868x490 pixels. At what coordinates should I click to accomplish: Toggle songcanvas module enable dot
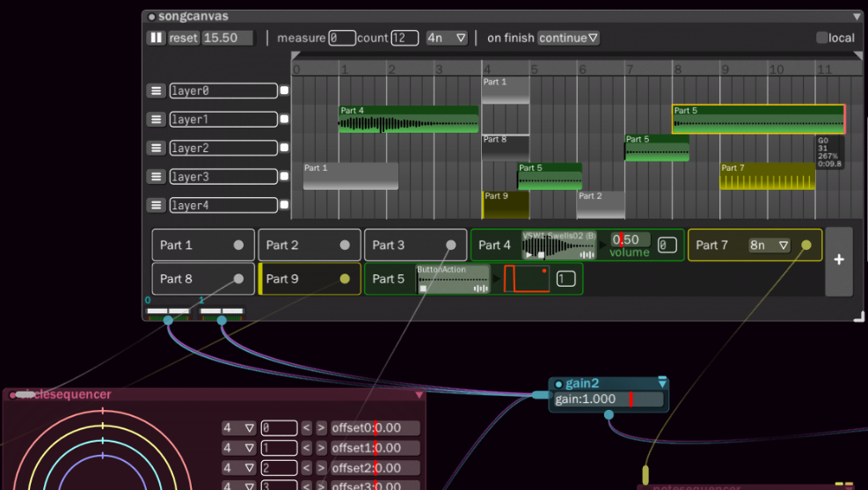tap(151, 18)
